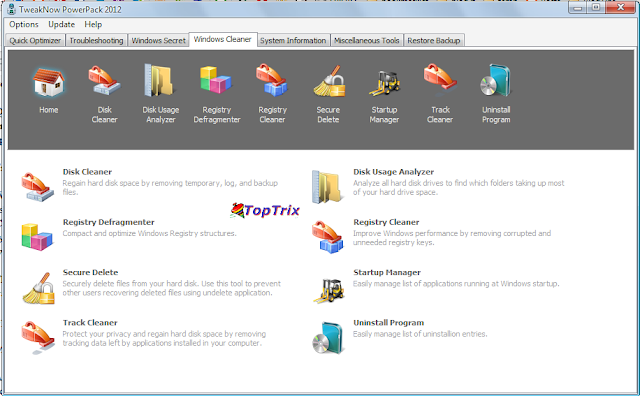Minimize the TweakNow PowerPack window
This screenshot has height=396, width=640.
[578, 7]
